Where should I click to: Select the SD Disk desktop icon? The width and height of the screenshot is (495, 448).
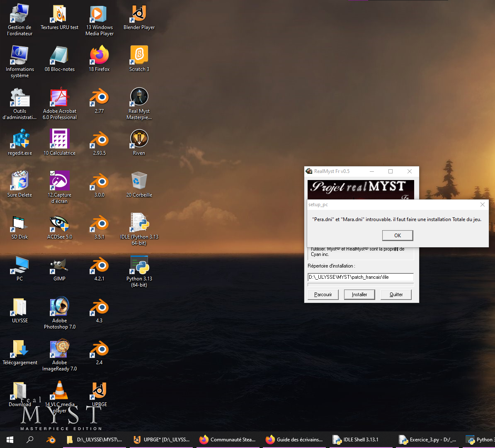19,227
